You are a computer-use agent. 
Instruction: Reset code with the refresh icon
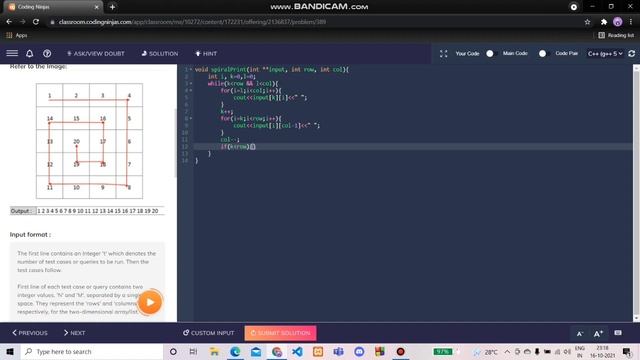click(x=631, y=53)
